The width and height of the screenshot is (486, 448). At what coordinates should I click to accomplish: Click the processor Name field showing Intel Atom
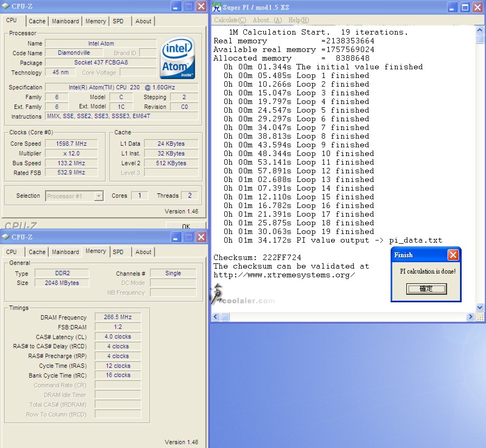click(x=101, y=43)
